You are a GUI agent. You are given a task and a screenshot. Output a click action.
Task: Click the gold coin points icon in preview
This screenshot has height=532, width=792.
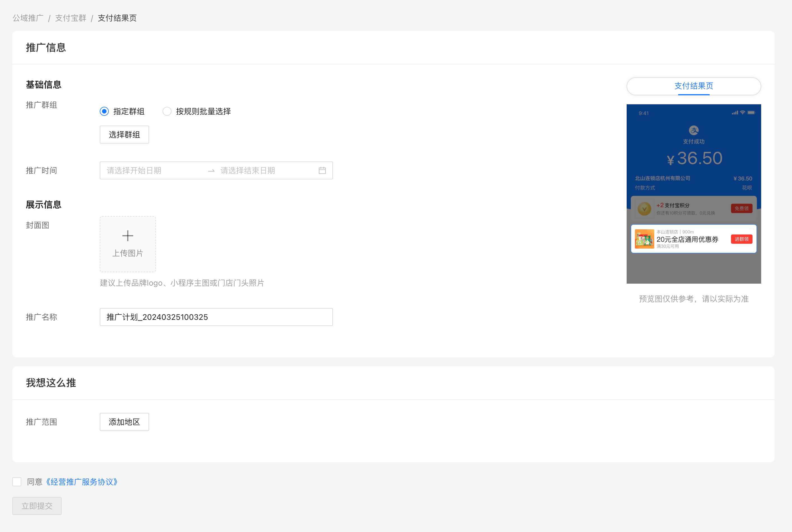pos(644,209)
